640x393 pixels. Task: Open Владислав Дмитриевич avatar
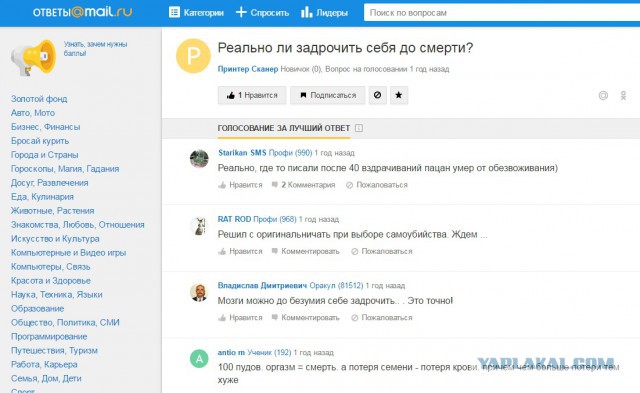click(199, 292)
